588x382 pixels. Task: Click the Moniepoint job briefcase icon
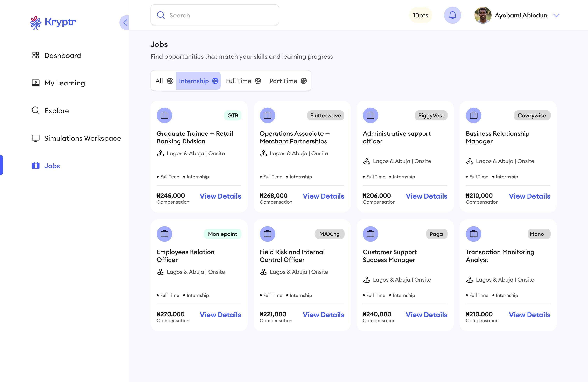point(164,234)
